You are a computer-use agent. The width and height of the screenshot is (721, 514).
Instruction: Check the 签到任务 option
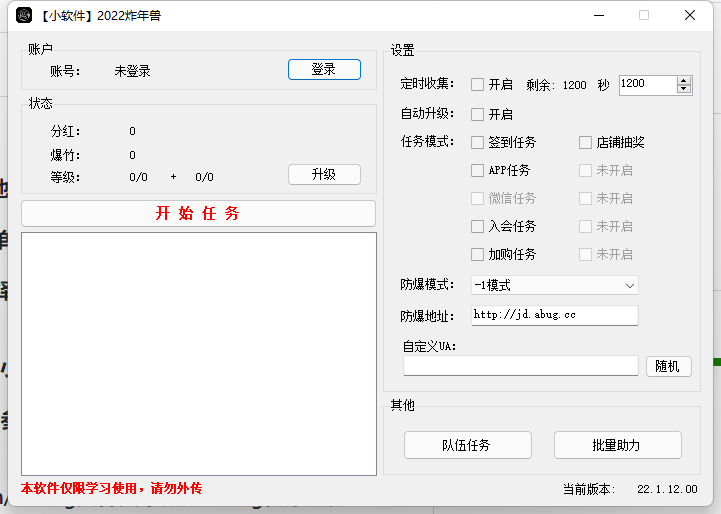point(478,143)
